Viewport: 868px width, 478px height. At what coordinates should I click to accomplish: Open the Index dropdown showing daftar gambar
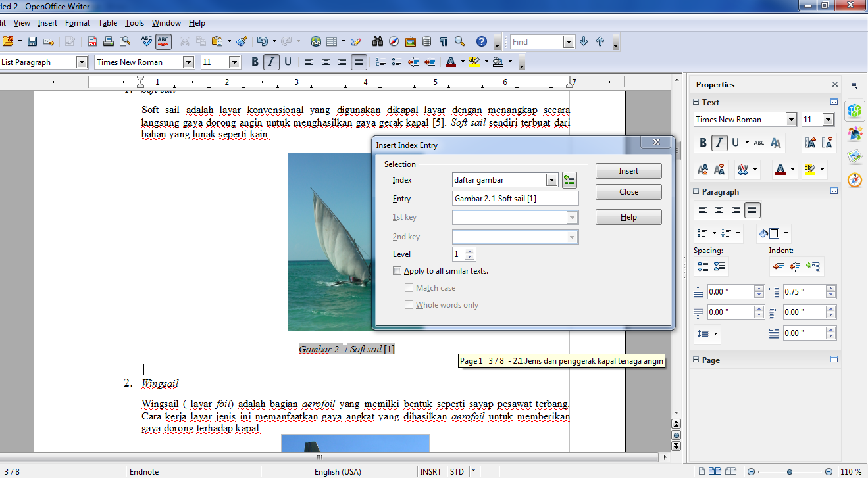[552, 179]
